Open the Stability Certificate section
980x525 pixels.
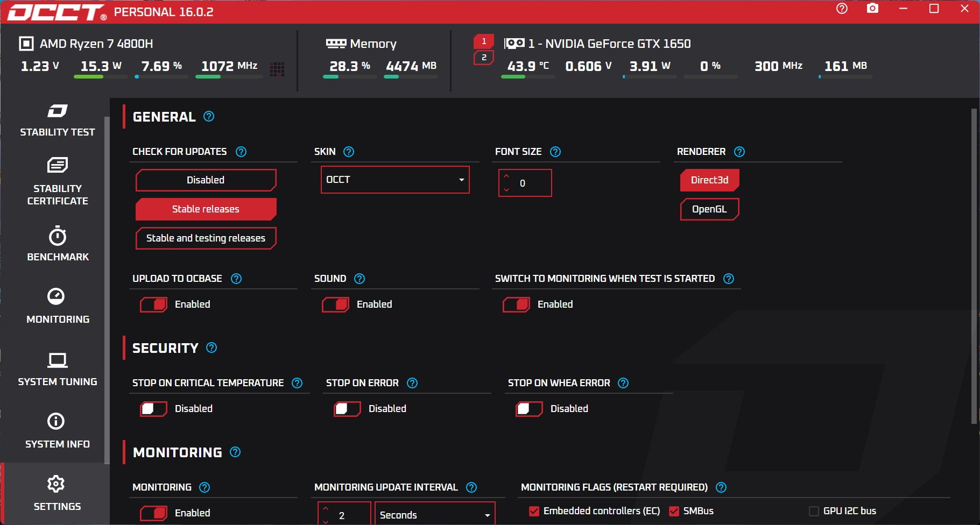[57, 182]
